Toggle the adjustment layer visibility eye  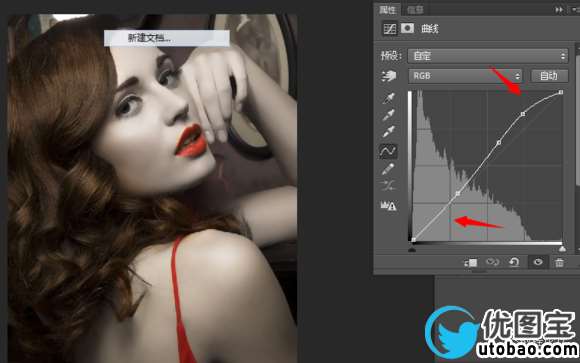coord(538,262)
